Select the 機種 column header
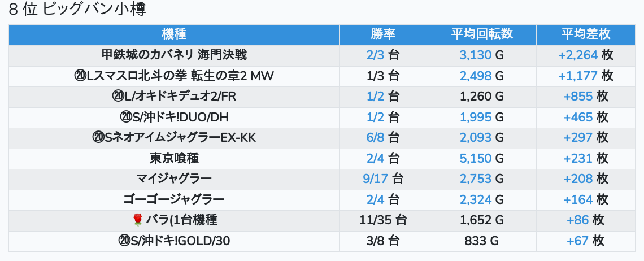This screenshot has width=644, height=261. tap(174, 34)
